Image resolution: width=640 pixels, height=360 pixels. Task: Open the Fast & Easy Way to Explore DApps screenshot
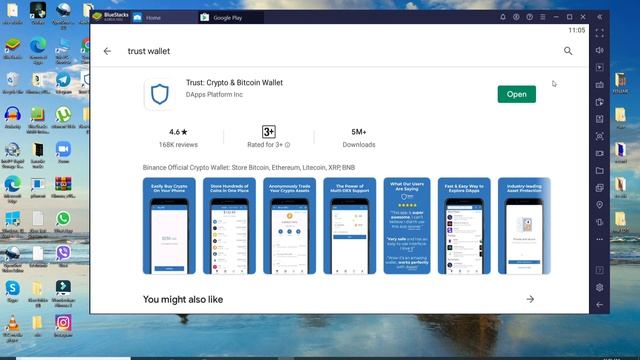pyautogui.click(x=464, y=226)
